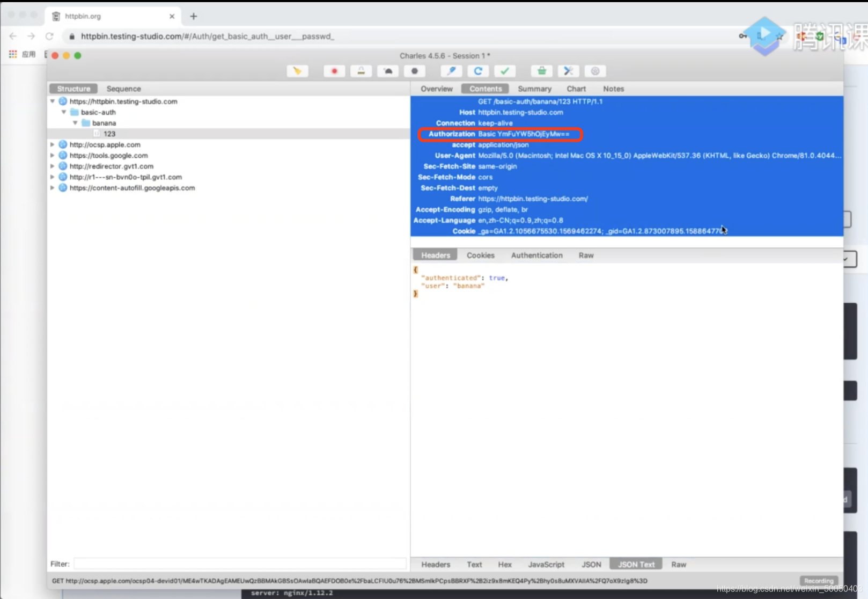Click the broom clear session icon

(x=297, y=71)
